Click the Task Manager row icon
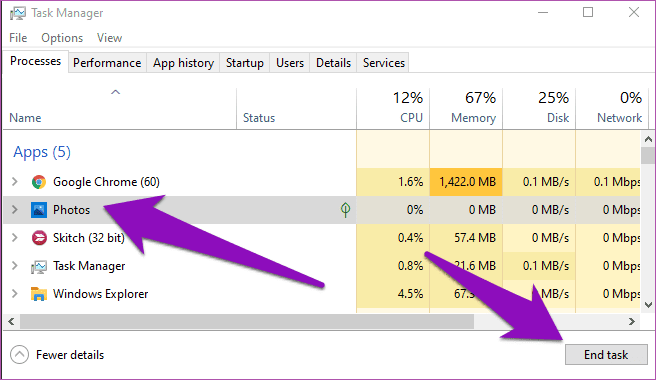Screen dimensions: 656x380 pos(39,267)
